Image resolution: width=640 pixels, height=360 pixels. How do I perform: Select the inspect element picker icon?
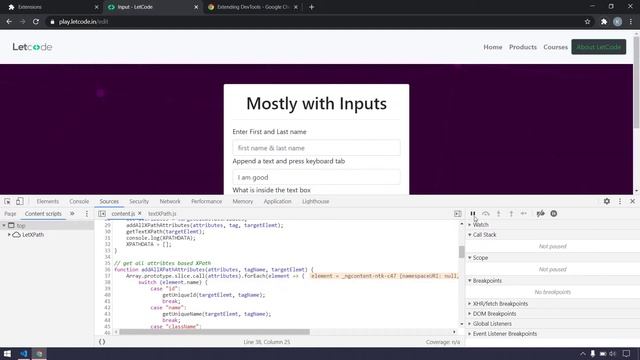(x=7, y=201)
